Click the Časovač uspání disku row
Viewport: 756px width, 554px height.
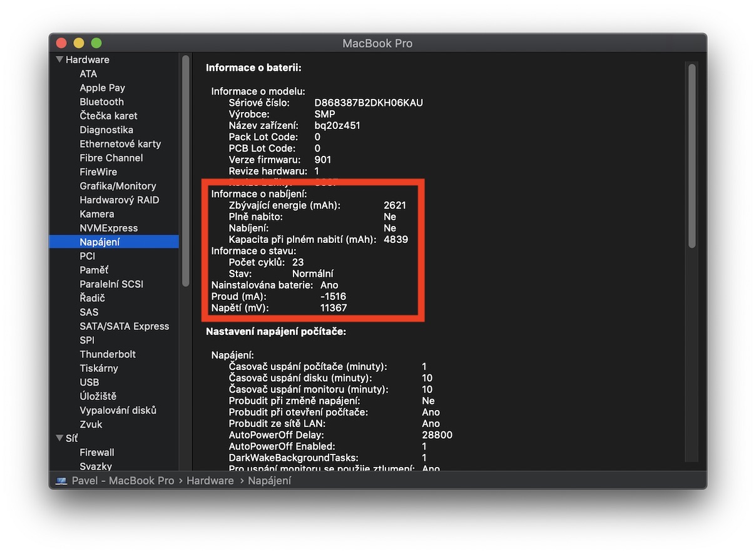(x=330, y=378)
